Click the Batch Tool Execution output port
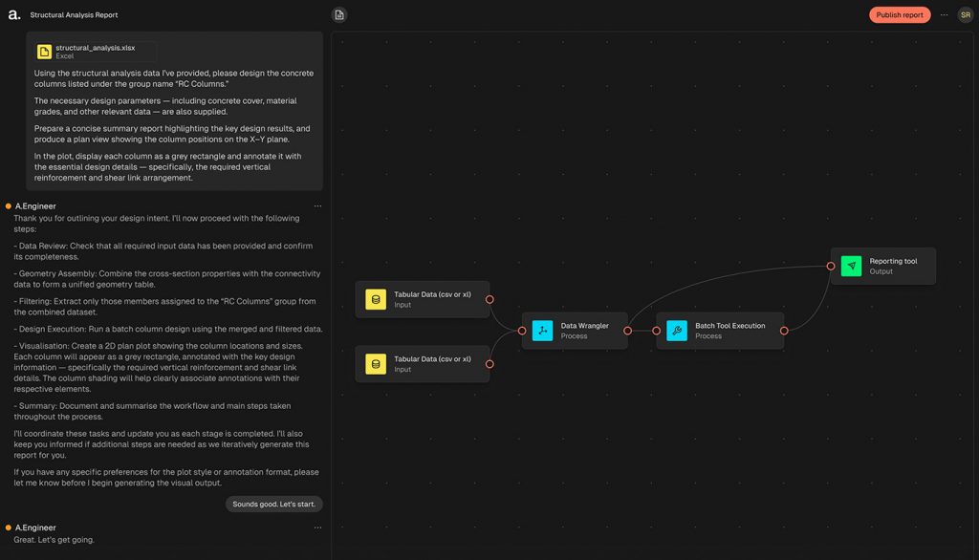This screenshot has width=979, height=560. tap(784, 331)
